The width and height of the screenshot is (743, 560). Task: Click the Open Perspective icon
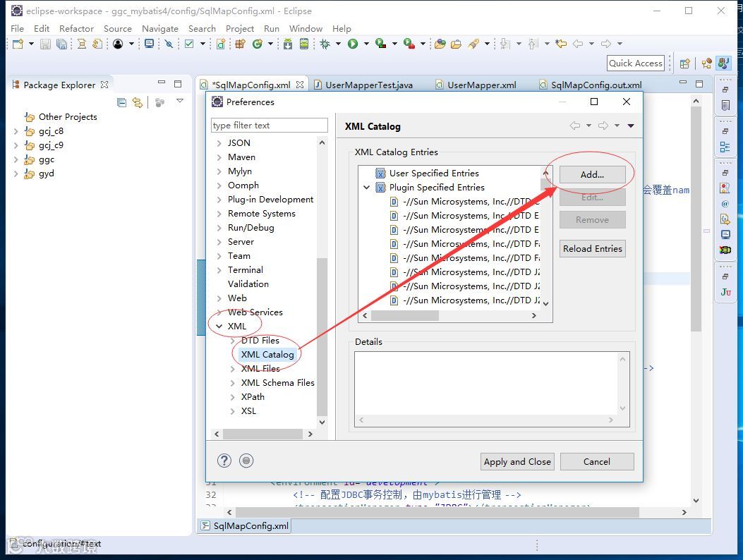click(684, 63)
